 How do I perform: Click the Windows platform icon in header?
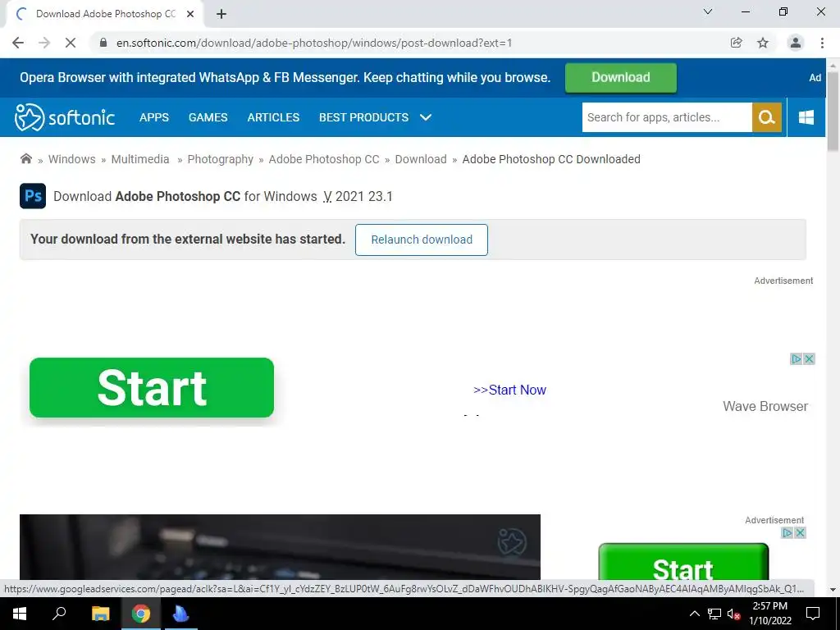[806, 117]
